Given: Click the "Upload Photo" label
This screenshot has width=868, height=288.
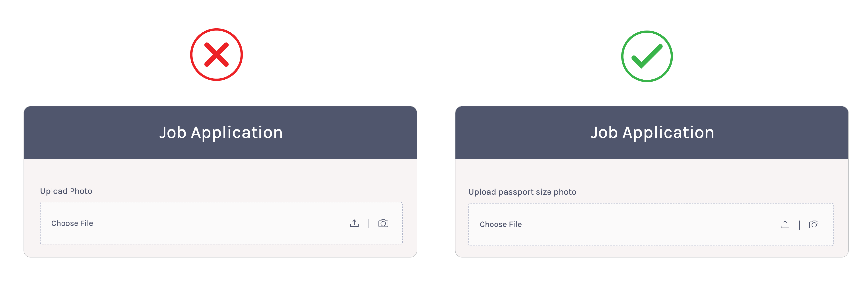Looking at the screenshot, I should [66, 191].
